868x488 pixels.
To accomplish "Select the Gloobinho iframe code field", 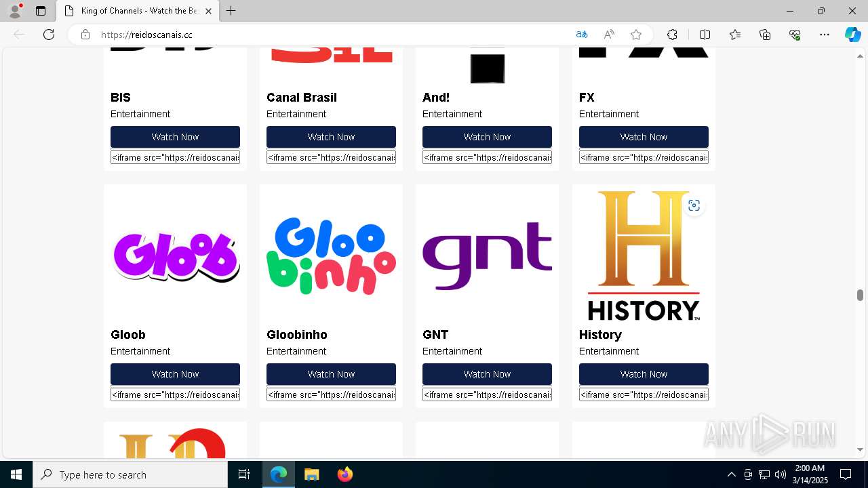I will click(x=331, y=394).
